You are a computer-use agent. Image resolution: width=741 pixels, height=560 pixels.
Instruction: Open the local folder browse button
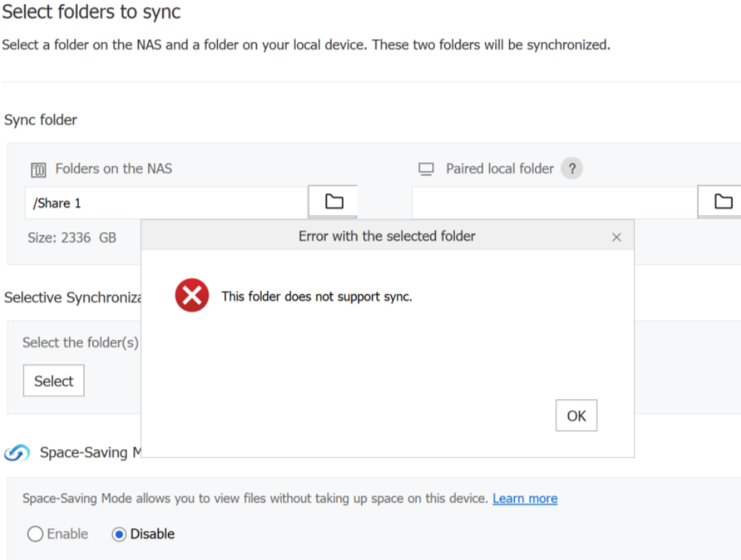(723, 202)
